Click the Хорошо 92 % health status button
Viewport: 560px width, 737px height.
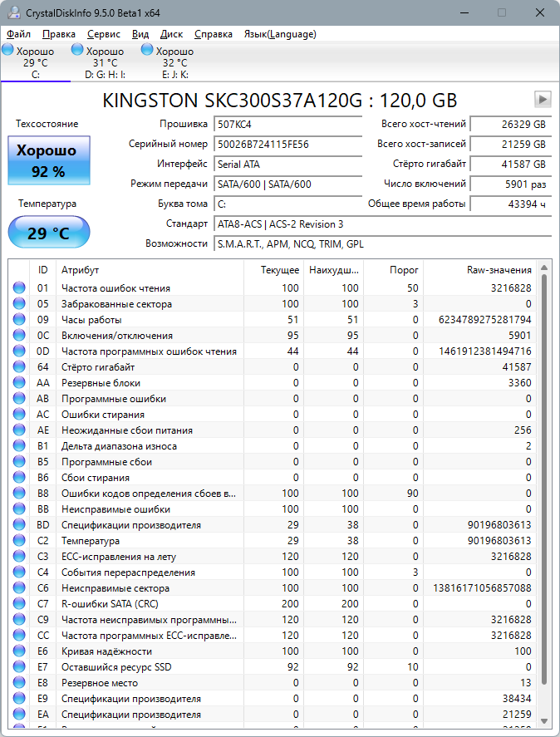click(x=48, y=161)
